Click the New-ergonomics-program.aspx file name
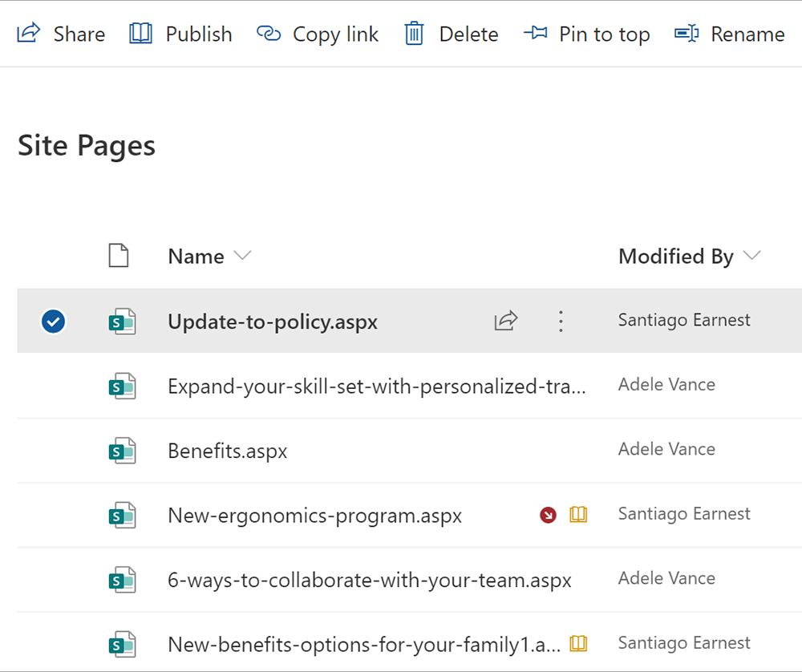 pyautogui.click(x=314, y=516)
